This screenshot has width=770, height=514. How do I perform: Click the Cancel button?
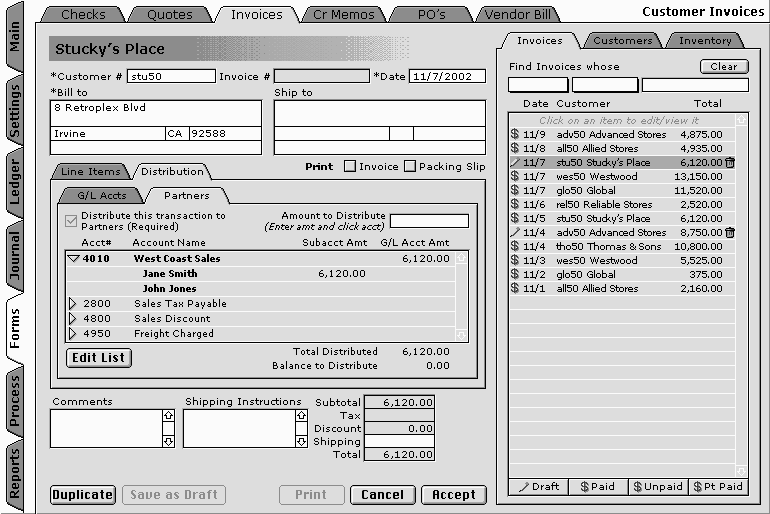[x=383, y=495]
